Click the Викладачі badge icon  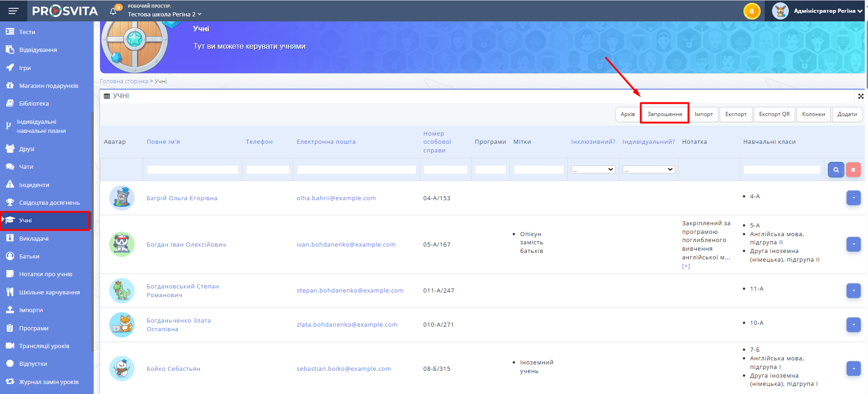point(10,238)
